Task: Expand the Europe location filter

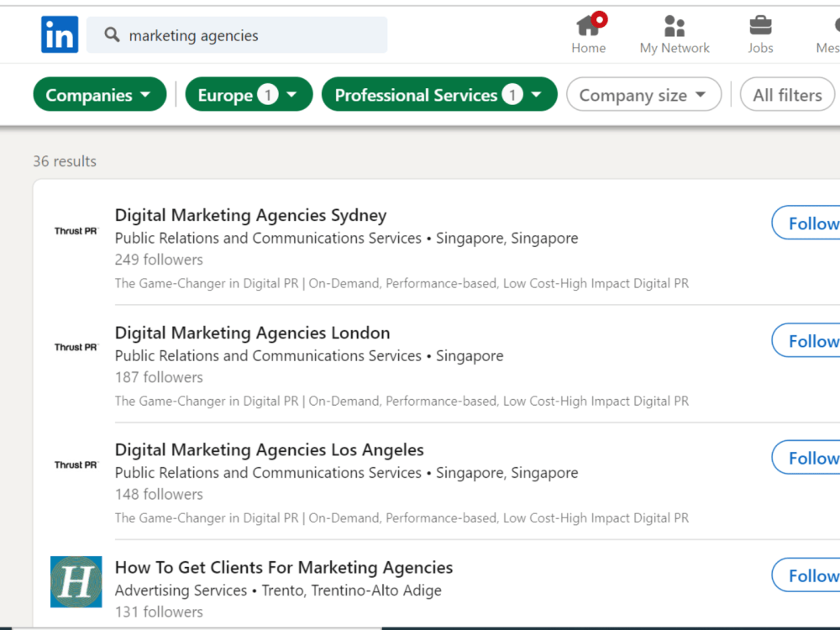Action: pos(249,94)
